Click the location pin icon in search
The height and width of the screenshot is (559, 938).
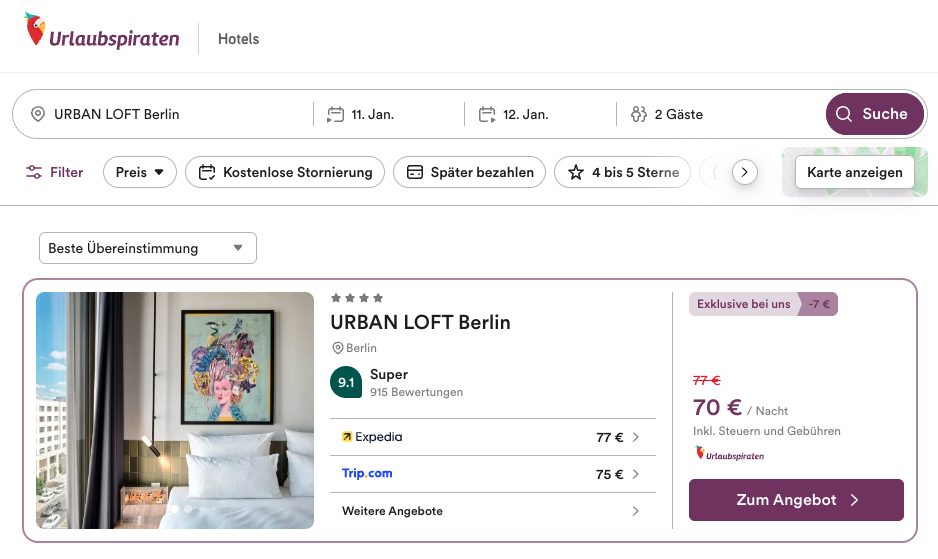(x=38, y=114)
